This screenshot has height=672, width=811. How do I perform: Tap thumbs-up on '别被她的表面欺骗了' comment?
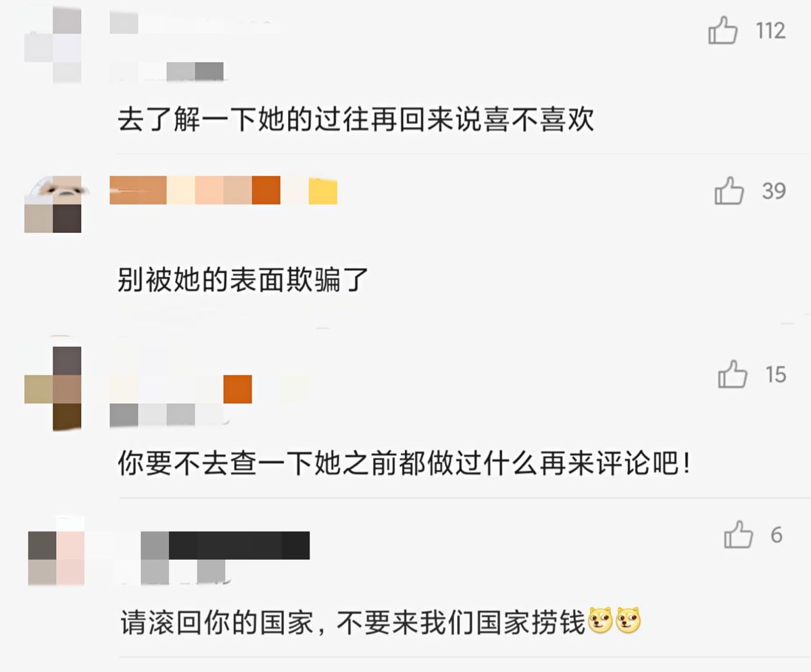coord(729,191)
